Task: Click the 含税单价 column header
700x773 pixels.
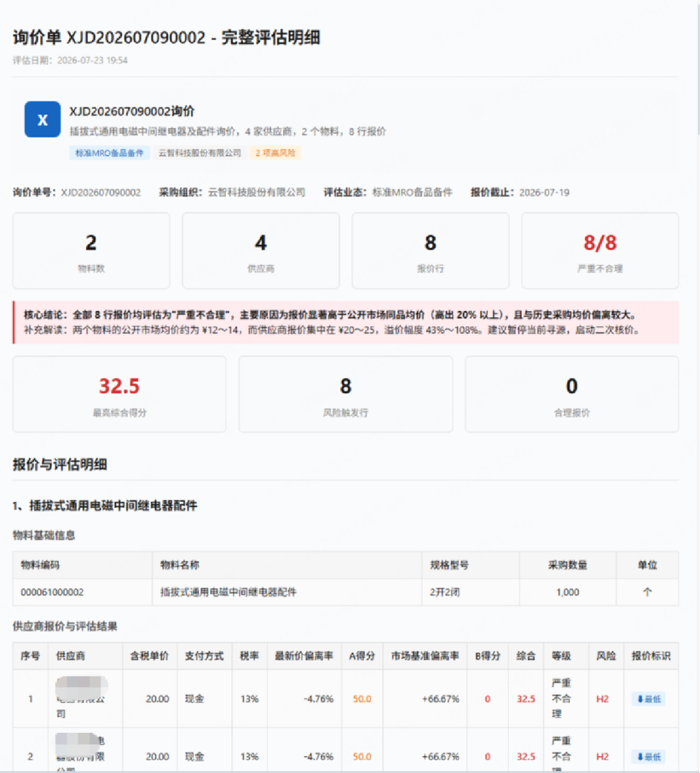Action: 150,656
